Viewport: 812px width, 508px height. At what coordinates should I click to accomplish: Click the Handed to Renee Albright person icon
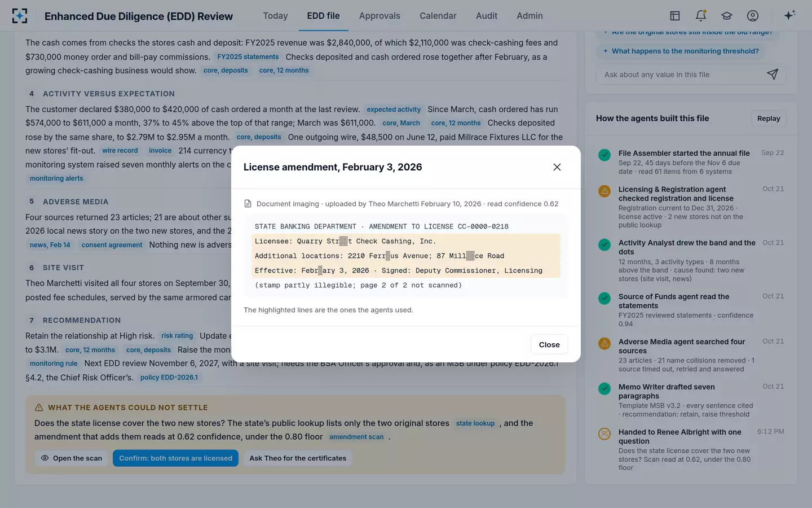tap(604, 433)
